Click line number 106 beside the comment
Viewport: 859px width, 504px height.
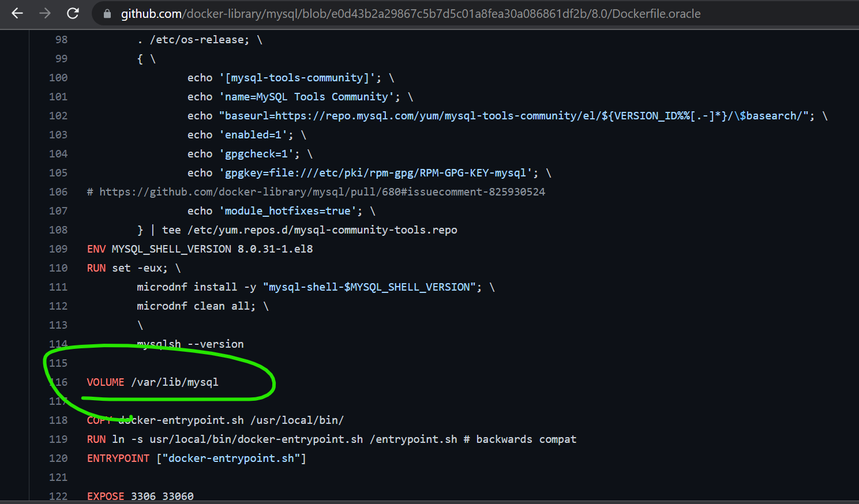coord(58,192)
